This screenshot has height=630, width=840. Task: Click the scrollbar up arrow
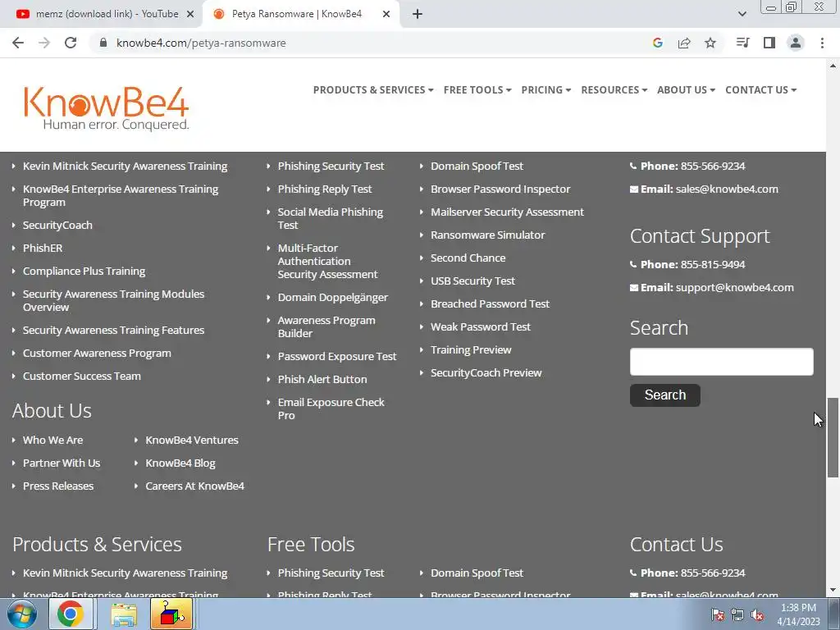833,66
